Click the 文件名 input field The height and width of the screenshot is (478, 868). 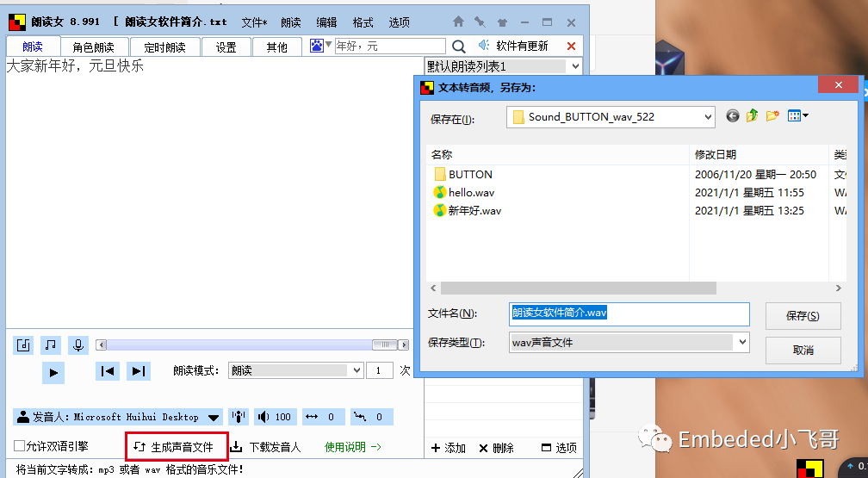629,313
